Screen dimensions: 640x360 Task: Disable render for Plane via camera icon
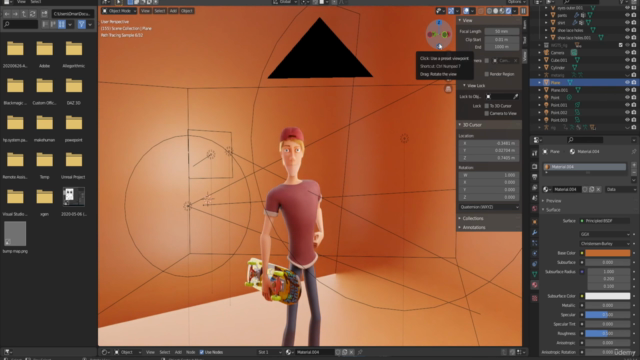(x=634, y=82)
